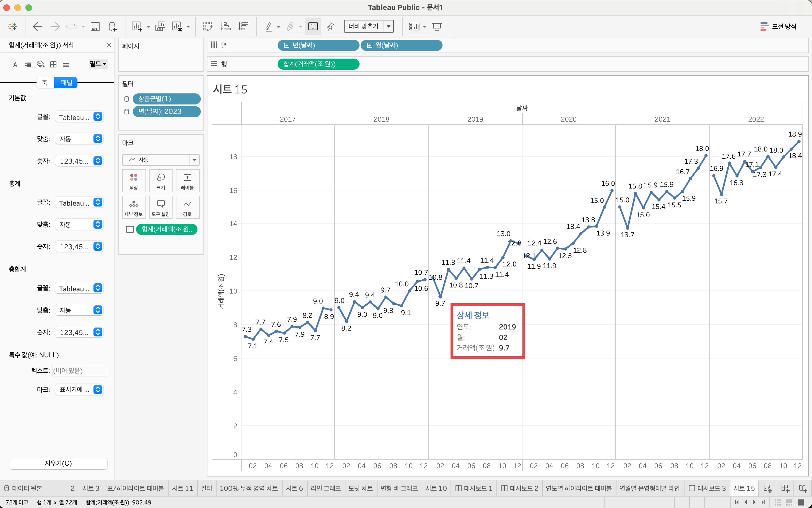Open the Tooltip (도구 설명) mark card
The image size is (812, 508).
tap(161, 208)
